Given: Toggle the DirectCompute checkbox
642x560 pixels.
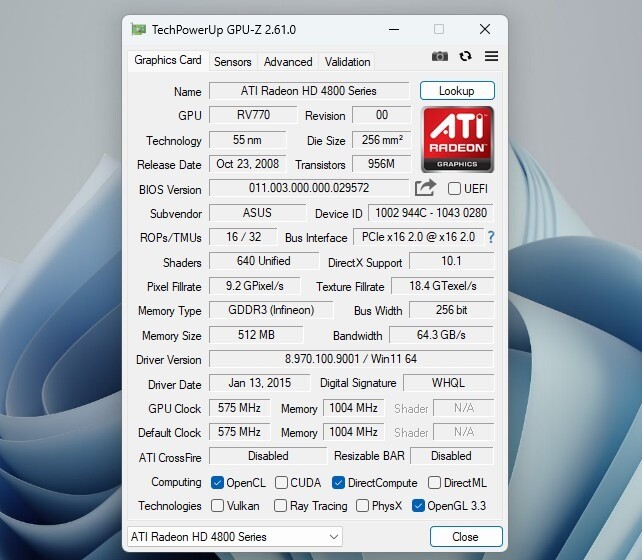Looking at the screenshot, I should 338,483.
